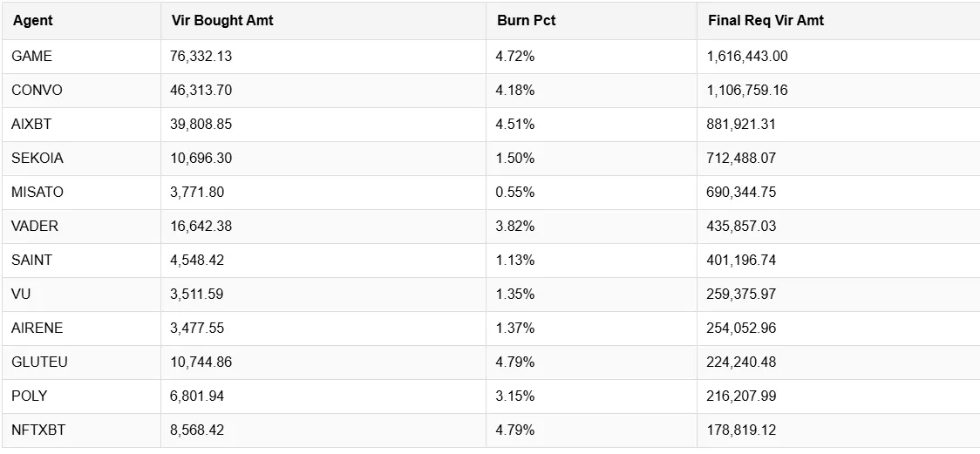Select the GAME agent cell
The image size is (980, 454).
[81, 57]
